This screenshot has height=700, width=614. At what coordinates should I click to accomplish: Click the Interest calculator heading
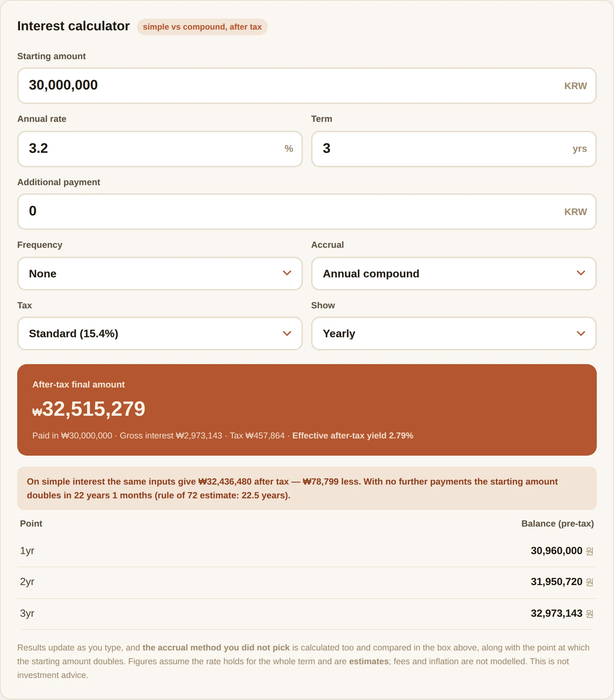click(73, 26)
